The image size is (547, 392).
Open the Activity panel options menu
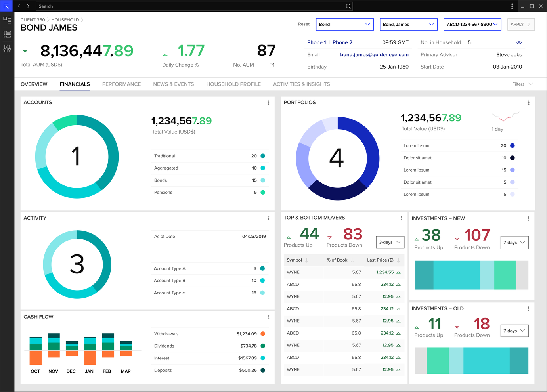268,218
